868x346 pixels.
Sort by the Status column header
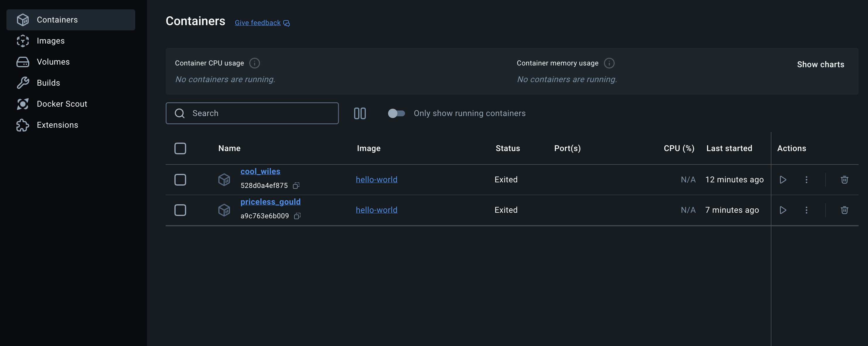(x=507, y=148)
